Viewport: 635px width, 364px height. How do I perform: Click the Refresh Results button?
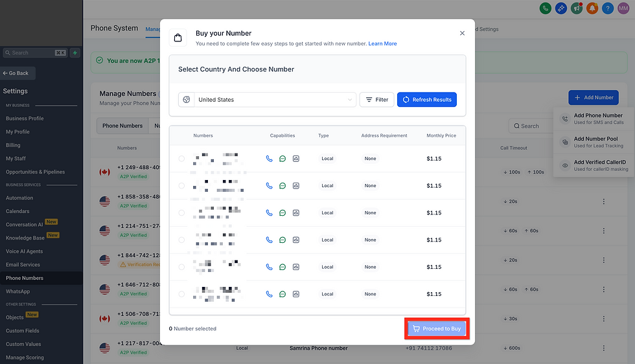pyautogui.click(x=427, y=100)
